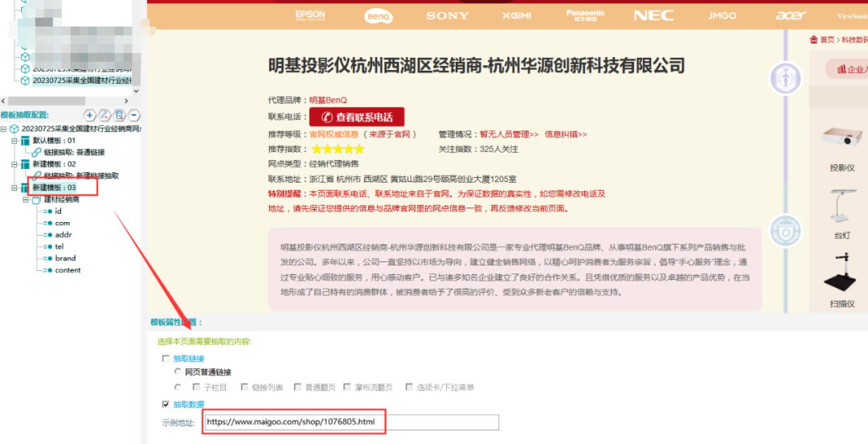The height and width of the screenshot is (444, 868).
Task: Open the 首页 breadcrumb link
Action: coord(827,39)
